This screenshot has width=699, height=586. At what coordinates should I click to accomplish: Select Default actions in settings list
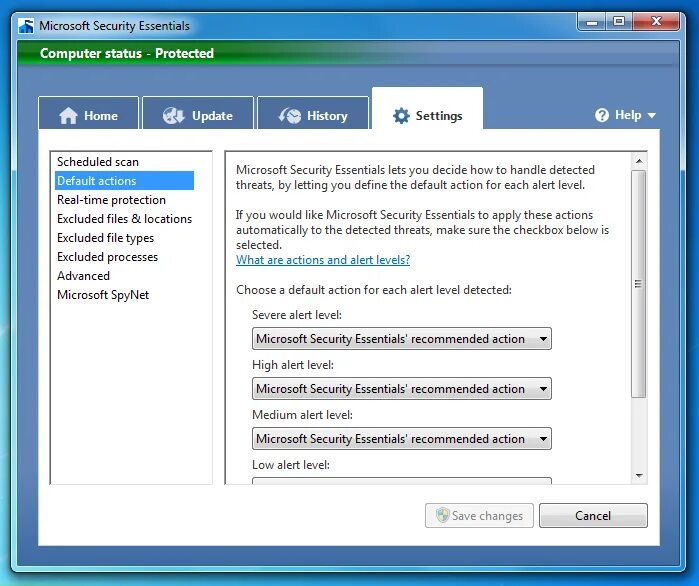(x=124, y=180)
